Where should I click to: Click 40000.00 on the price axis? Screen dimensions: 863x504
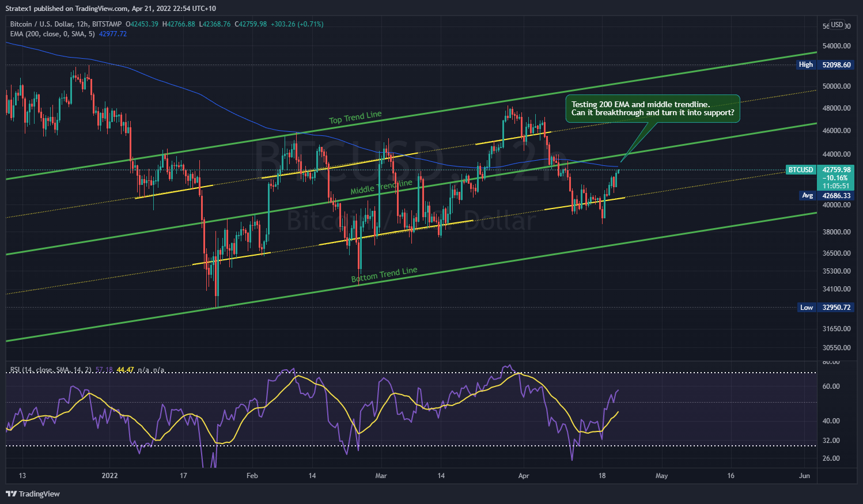[x=836, y=205]
